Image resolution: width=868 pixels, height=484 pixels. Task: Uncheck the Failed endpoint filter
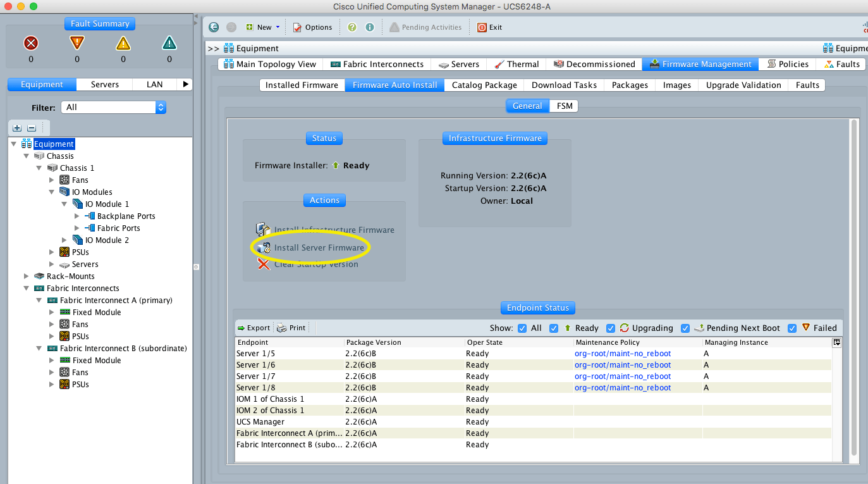click(x=793, y=328)
